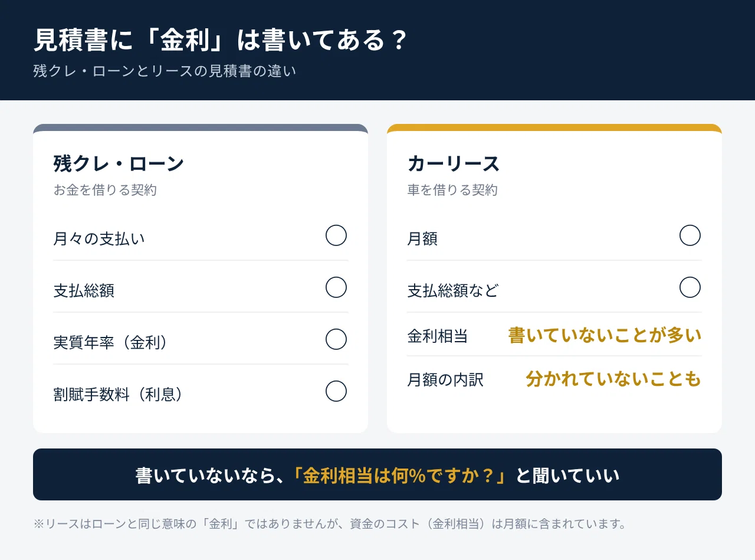Click the yellow top bar of the lease card
This screenshot has width=755, height=560.
[554, 127]
